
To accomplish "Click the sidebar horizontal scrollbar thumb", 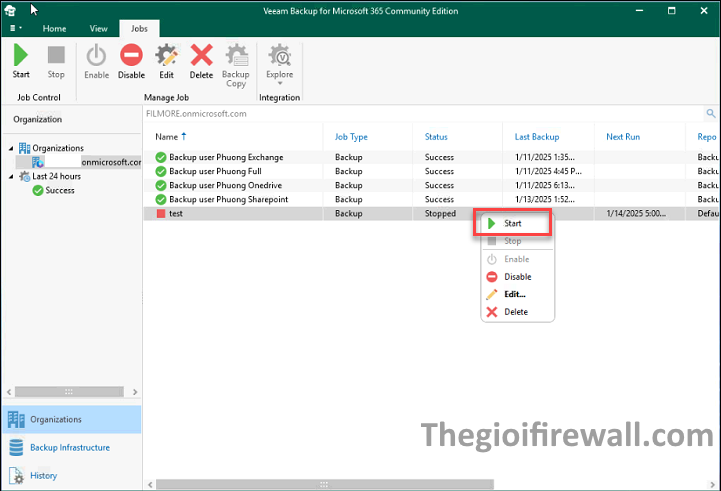I will pos(69,392).
